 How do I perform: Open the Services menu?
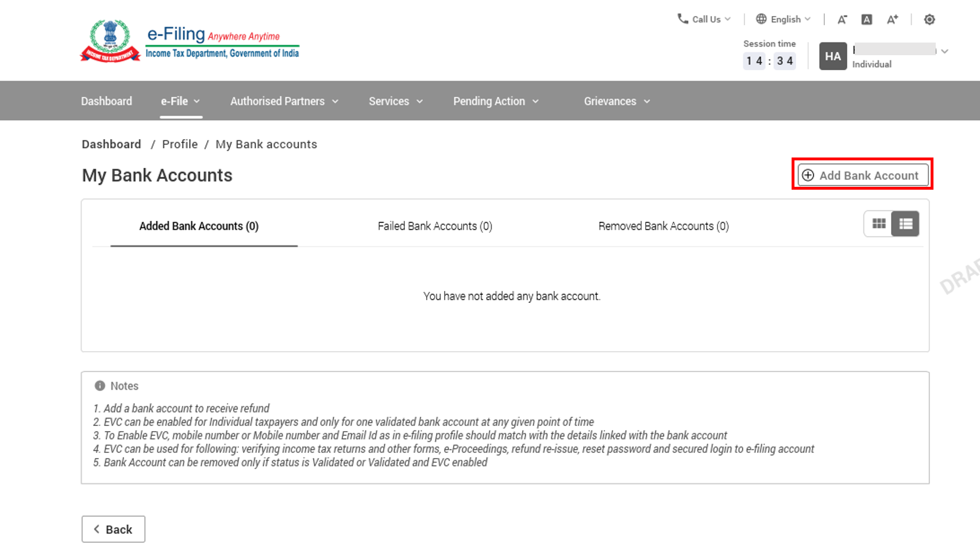point(395,101)
